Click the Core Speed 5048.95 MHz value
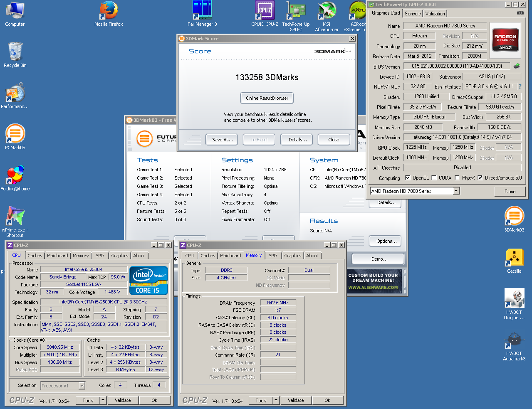The height and width of the screenshot is (409, 532). 60,347
